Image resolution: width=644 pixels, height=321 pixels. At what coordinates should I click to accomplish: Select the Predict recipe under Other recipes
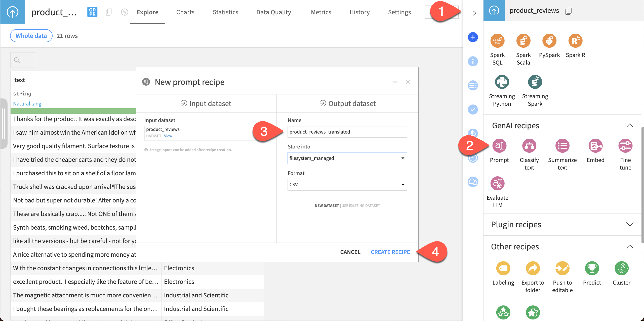(x=592, y=268)
